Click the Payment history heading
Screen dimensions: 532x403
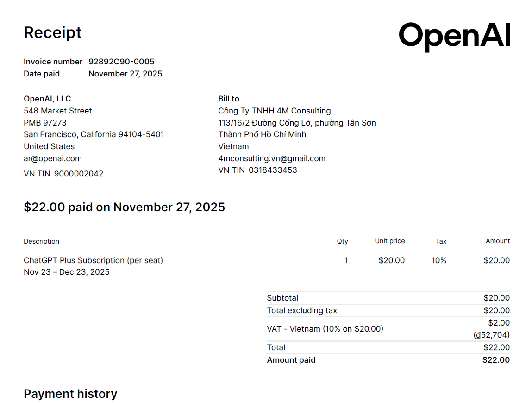point(70,394)
